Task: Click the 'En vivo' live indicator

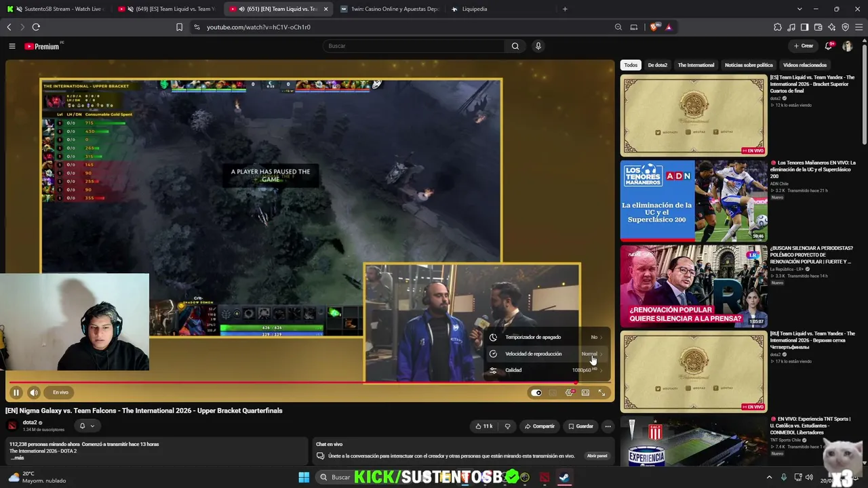Action: [60, 392]
